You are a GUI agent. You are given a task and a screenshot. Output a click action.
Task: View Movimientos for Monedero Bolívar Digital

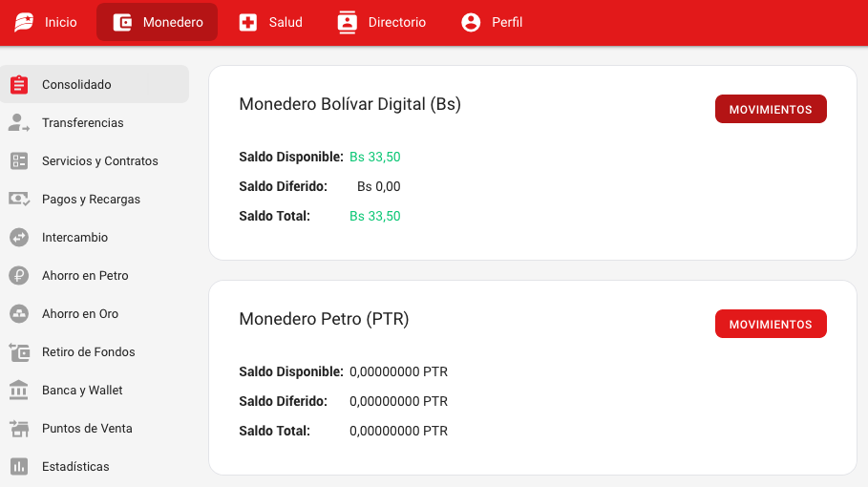(x=771, y=110)
